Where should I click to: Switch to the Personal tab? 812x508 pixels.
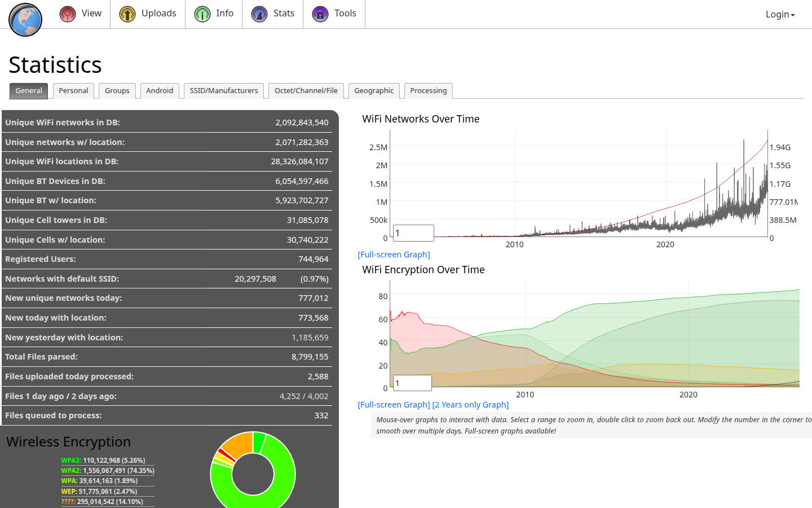pyautogui.click(x=73, y=91)
